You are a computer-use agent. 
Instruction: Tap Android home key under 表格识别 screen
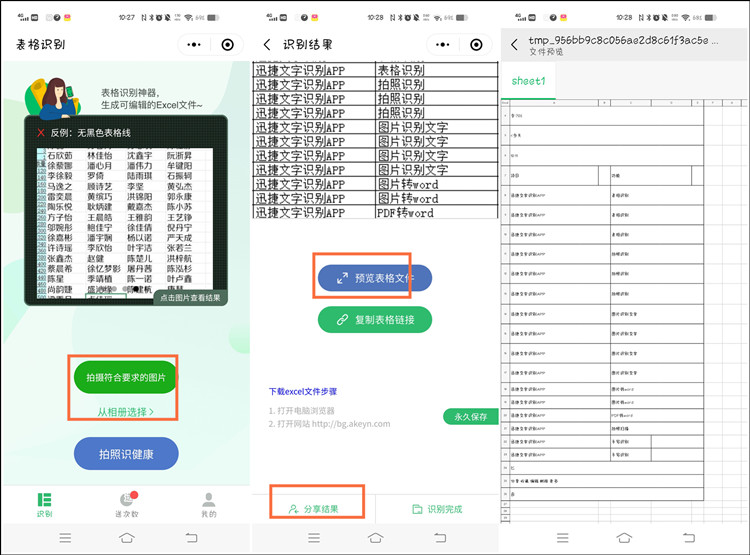[127, 538]
